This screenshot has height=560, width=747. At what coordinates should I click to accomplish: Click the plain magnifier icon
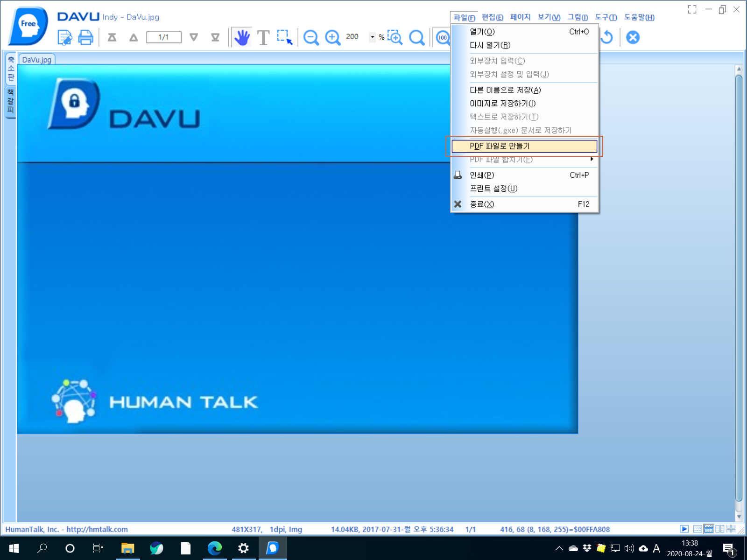416,37
